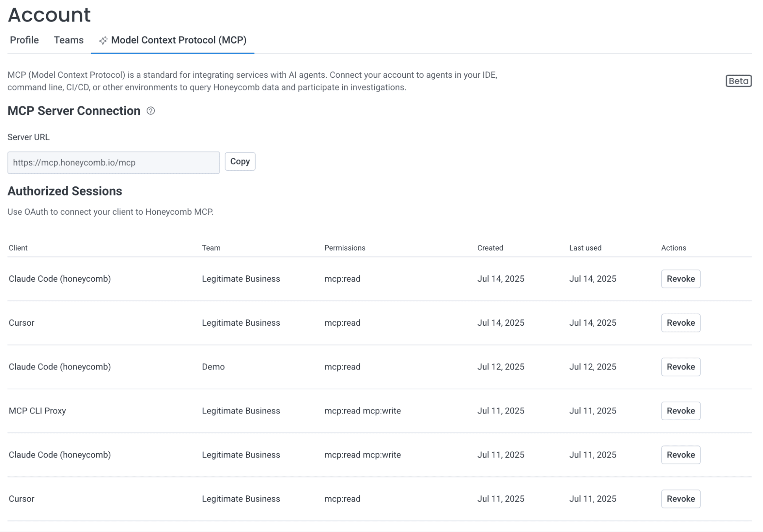Screen dimensions: 763x532
Task: Revoke the Demo team Claude Code session
Action: pos(680,367)
